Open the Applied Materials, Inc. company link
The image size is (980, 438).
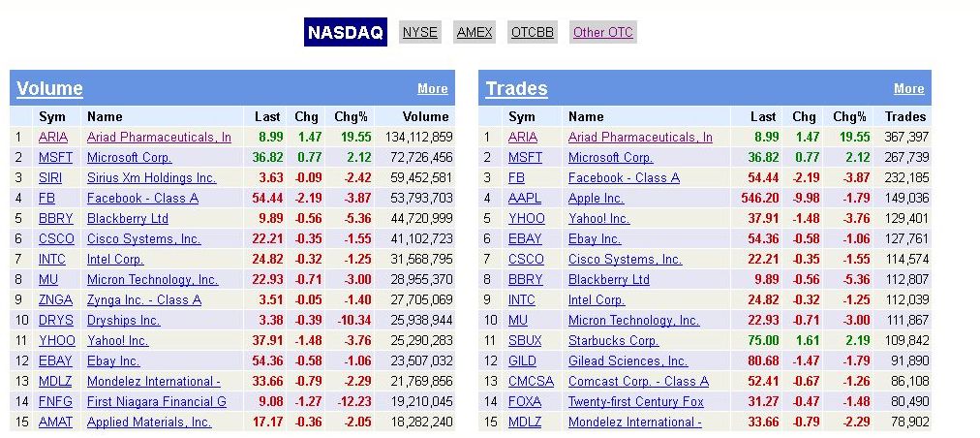click(x=148, y=422)
